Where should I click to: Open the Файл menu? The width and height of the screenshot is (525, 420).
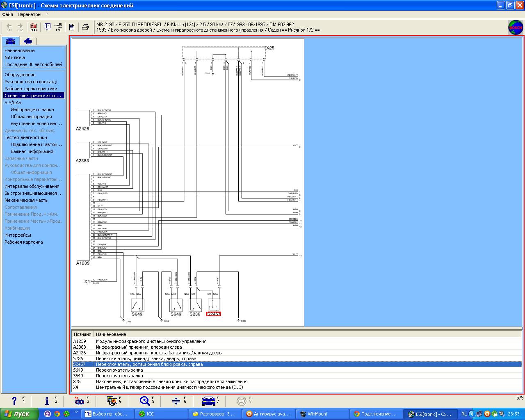tap(7, 14)
